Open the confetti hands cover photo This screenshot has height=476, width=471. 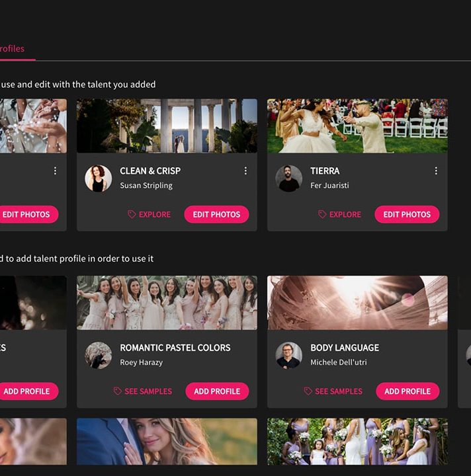(x=33, y=126)
